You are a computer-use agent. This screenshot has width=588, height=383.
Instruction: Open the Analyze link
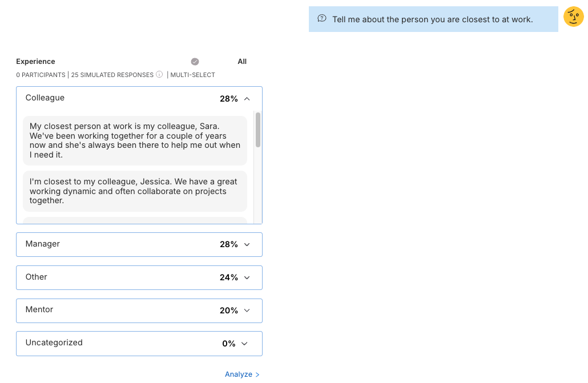coord(239,374)
